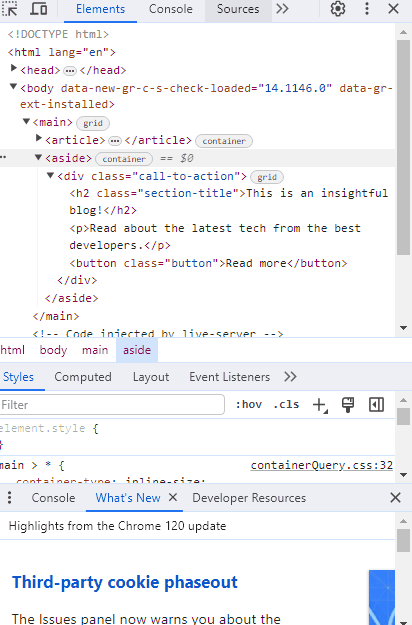This screenshot has width=412, height=625.
Task: Show more top panel tabs chevron
Action: pos(283,9)
